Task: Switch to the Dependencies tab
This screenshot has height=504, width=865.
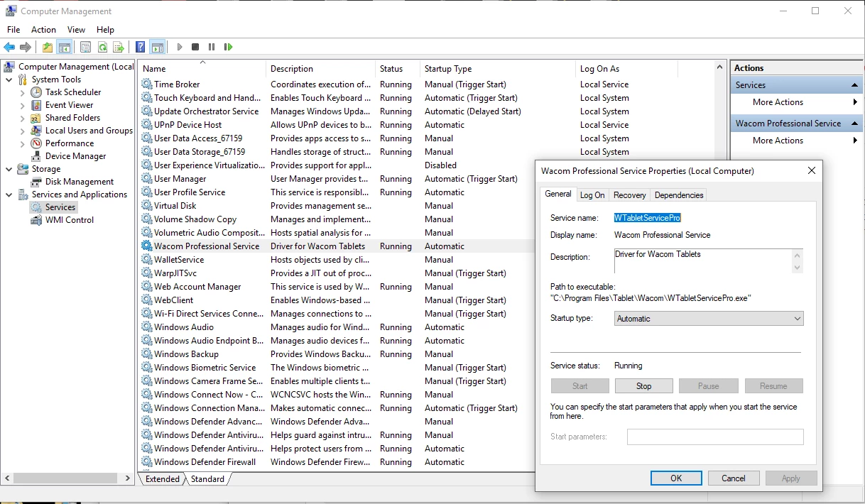Action: pos(679,195)
